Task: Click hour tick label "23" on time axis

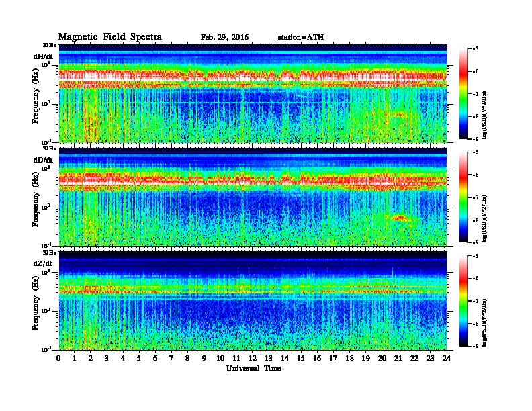Action: [431, 359]
